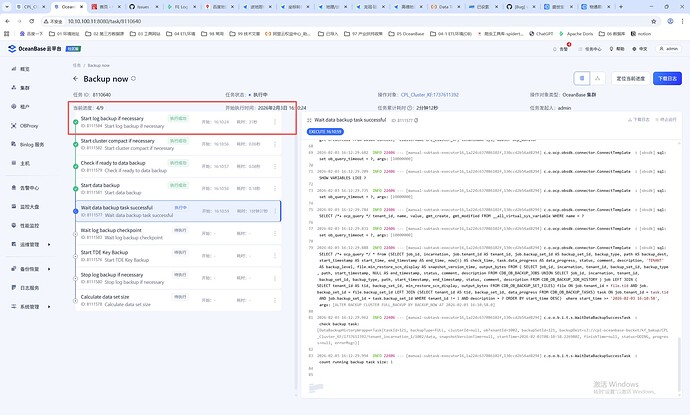Expand the 备份恢复 sidebar menu
Image resolution: width=690 pixels, height=415 pixels.
click(x=30, y=269)
